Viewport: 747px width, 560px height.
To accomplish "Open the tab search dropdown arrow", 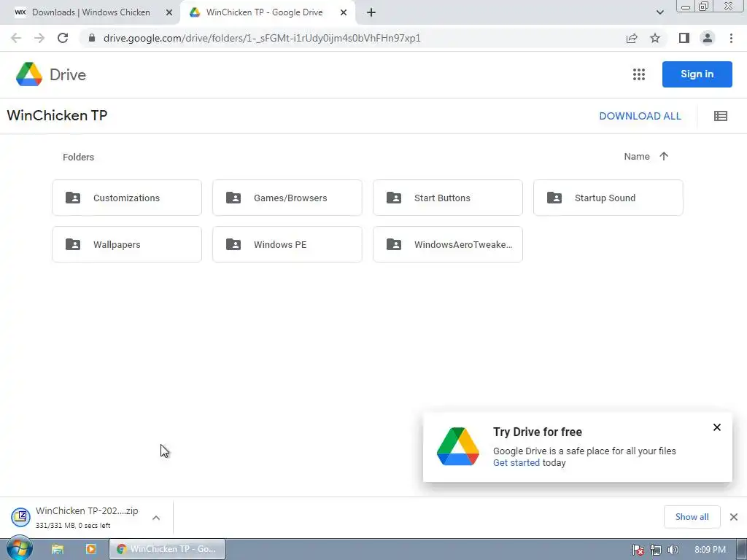I will click(x=659, y=12).
